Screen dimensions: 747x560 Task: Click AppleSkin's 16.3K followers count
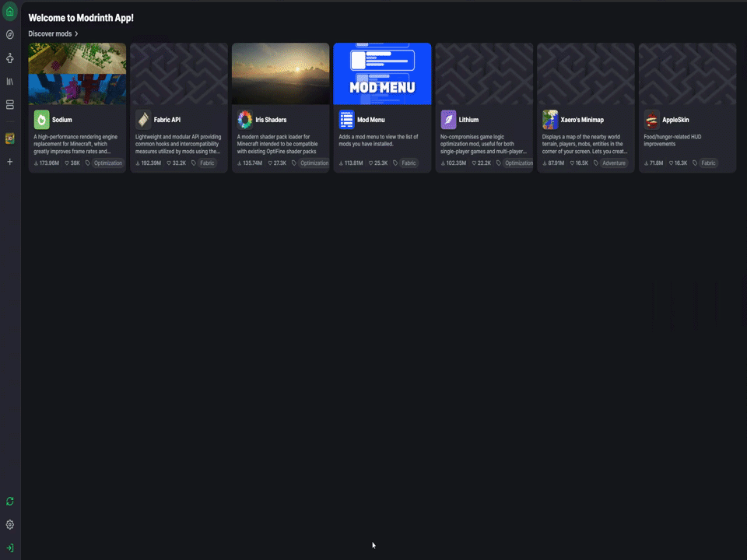click(x=678, y=163)
